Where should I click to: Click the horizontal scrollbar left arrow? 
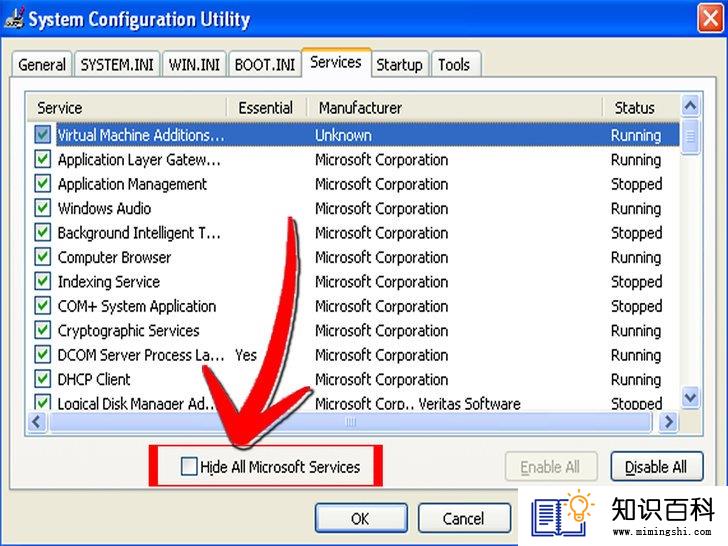pyautogui.click(x=37, y=422)
